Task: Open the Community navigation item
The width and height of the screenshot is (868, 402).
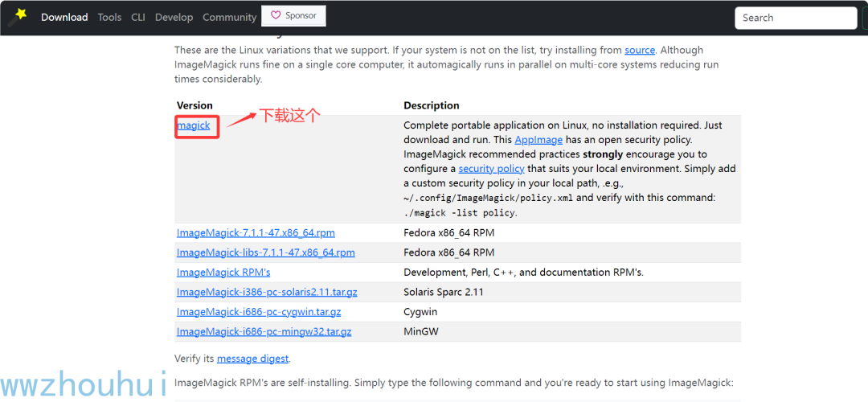Action: [229, 17]
